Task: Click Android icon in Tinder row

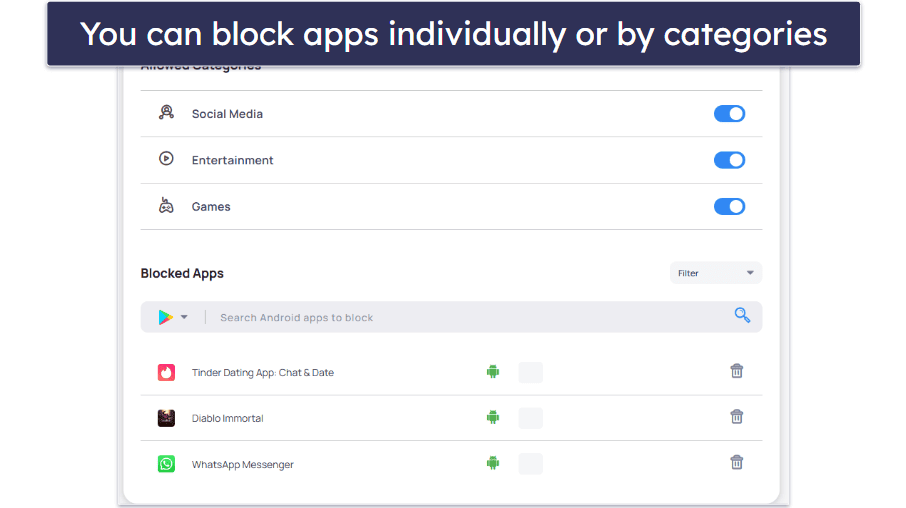Action: [493, 372]
